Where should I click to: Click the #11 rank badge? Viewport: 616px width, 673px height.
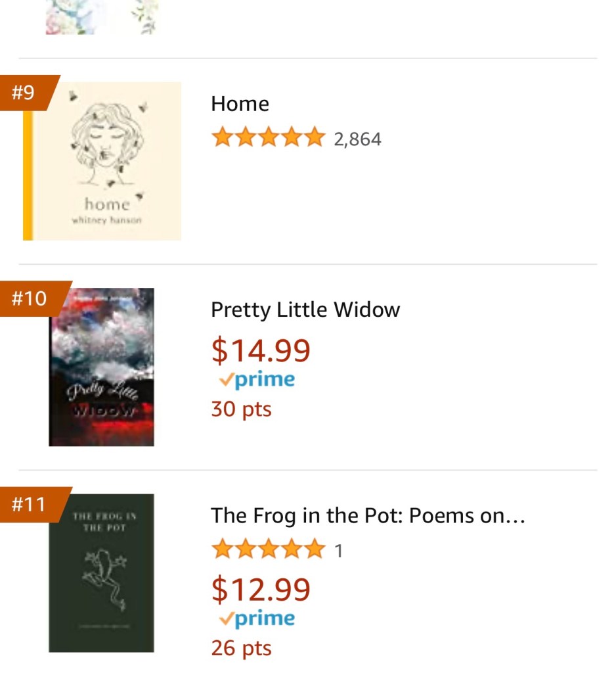click(30, 504)
